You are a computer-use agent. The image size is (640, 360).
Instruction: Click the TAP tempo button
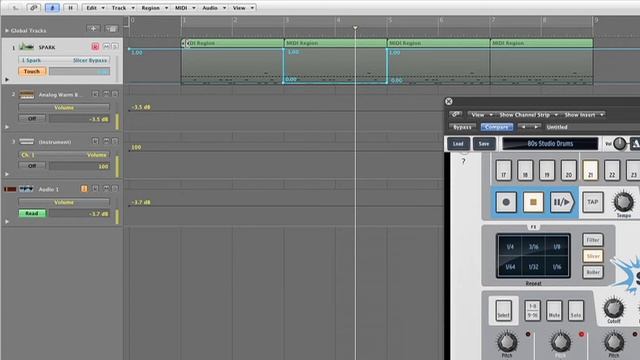point(593,202)
